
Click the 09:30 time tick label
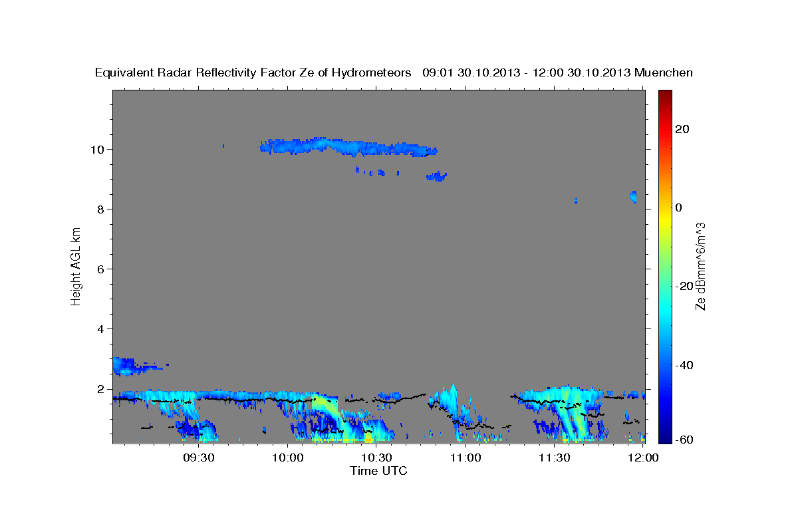click(x=199, y=458)
